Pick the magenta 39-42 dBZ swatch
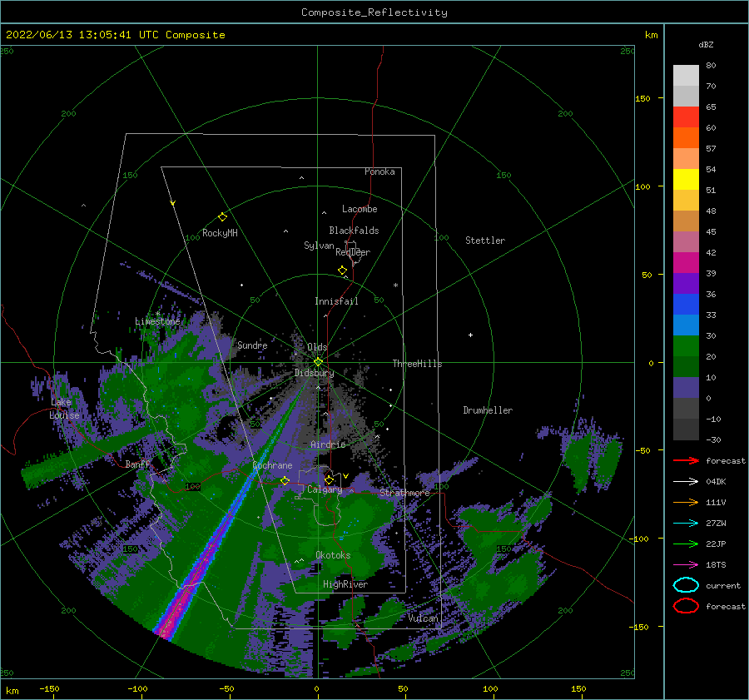 pos(686,263)
